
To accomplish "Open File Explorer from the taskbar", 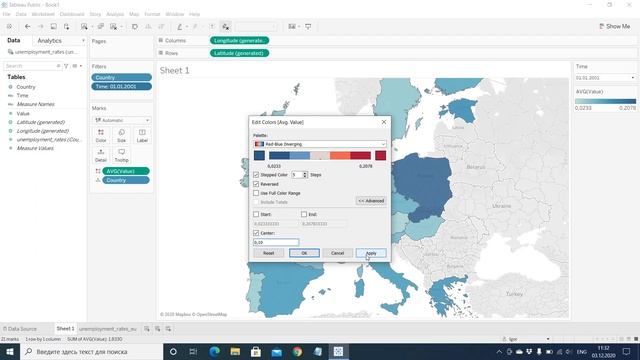I will click(235, 351).
